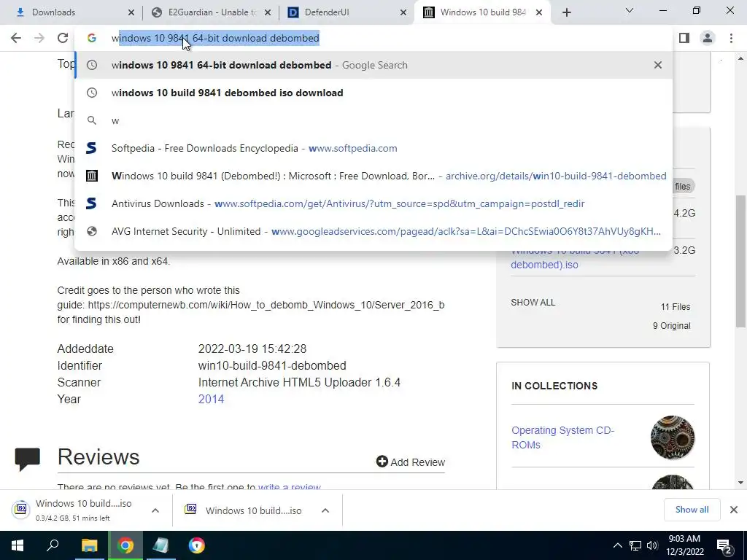Remove first history suggestion with X

coord(658,65)
